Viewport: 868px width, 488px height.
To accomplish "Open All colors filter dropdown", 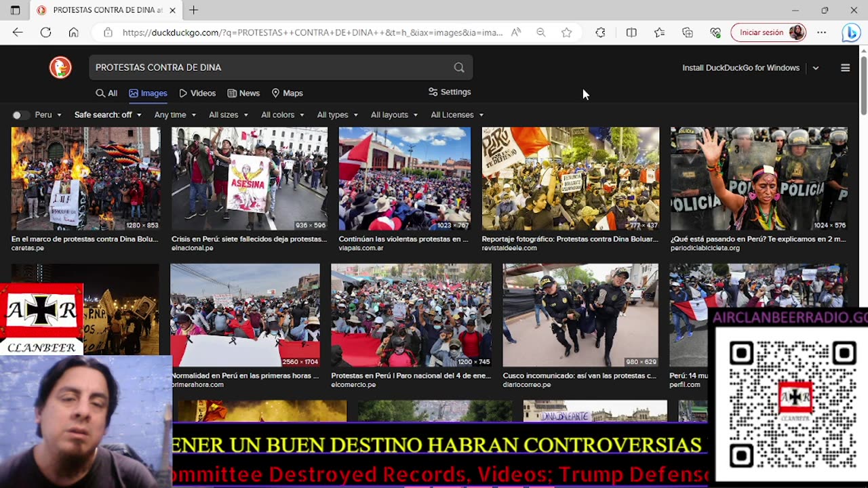I will pos(283,115).
